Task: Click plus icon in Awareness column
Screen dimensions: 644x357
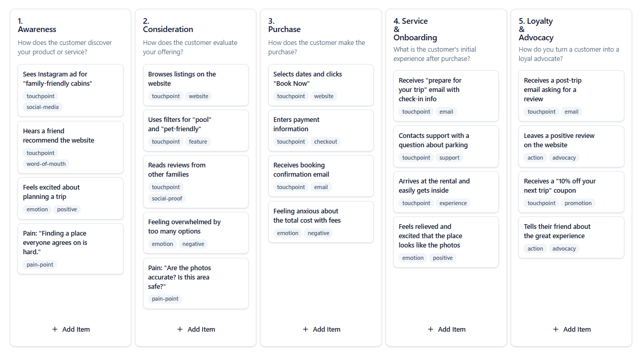Action: pos(55,329)
